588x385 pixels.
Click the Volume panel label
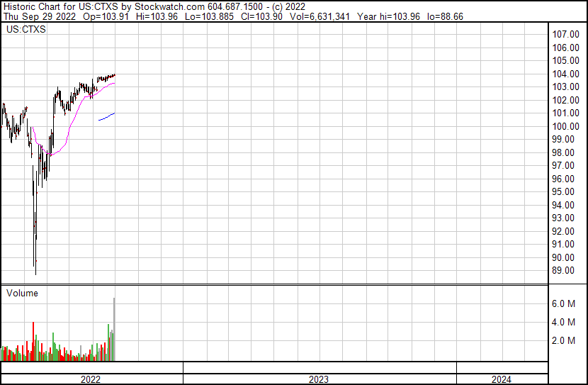22,293
